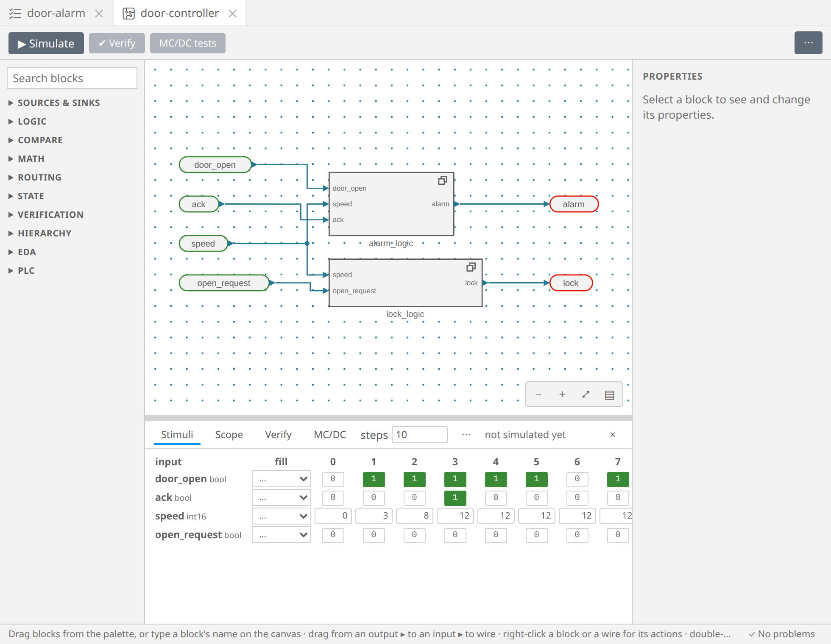Select the open_request input port block
Screen dimensions: 831x644
coord(224,283)
